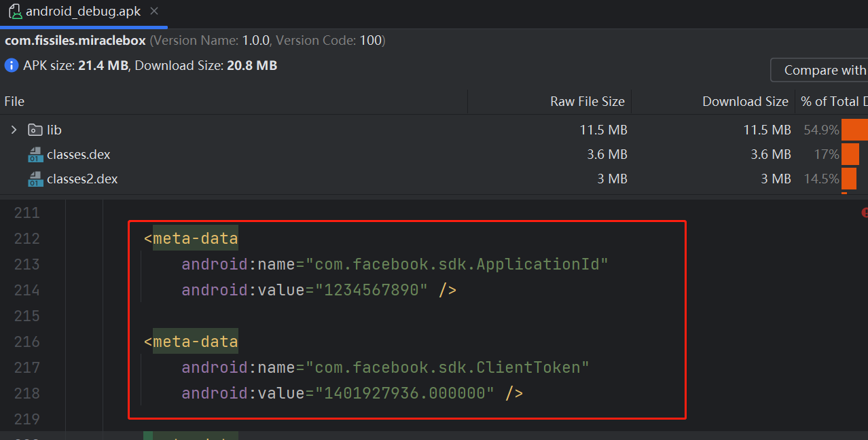Click the Download Size column header

point(744,102)
